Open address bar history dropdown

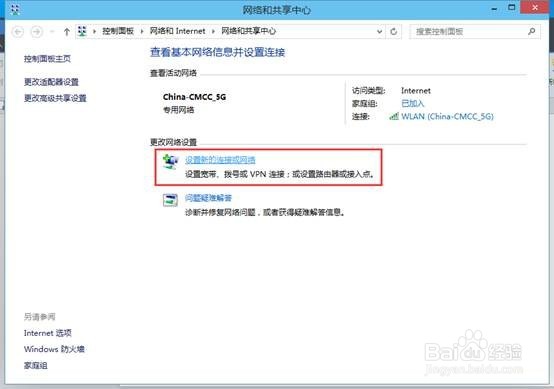click(x=379, y=31)
